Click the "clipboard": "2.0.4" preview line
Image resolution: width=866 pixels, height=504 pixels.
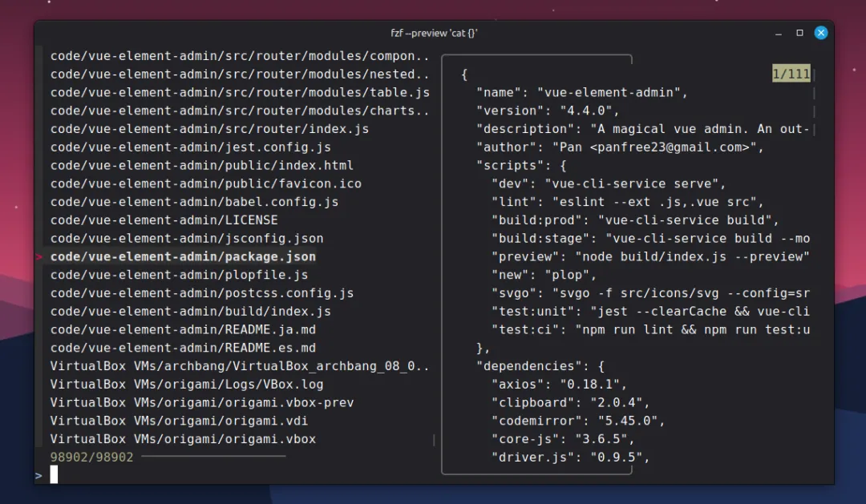pos(571,402)
